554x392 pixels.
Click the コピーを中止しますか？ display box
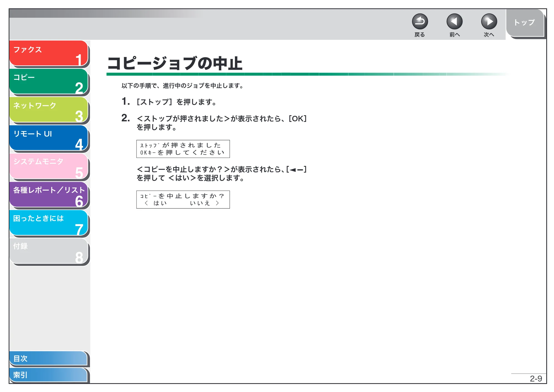pos(183,199)
